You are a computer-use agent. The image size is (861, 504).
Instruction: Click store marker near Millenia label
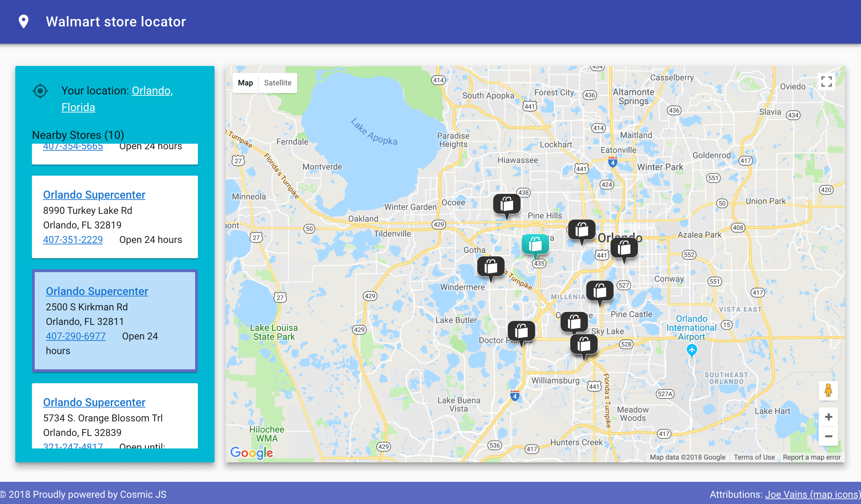(x=600, y=291)
